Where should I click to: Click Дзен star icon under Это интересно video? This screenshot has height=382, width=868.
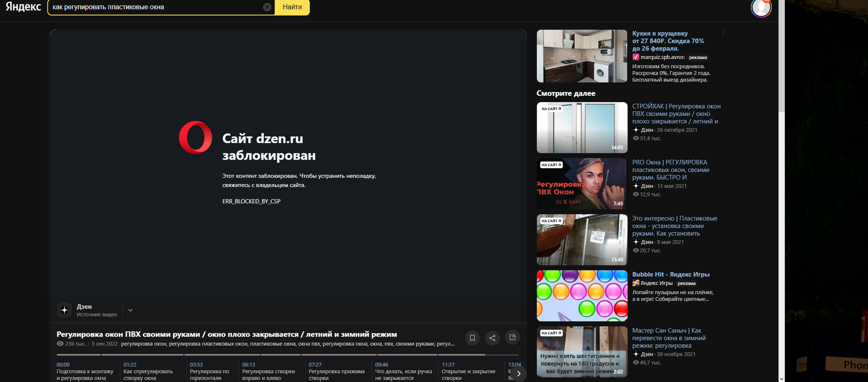click(636, 242)
